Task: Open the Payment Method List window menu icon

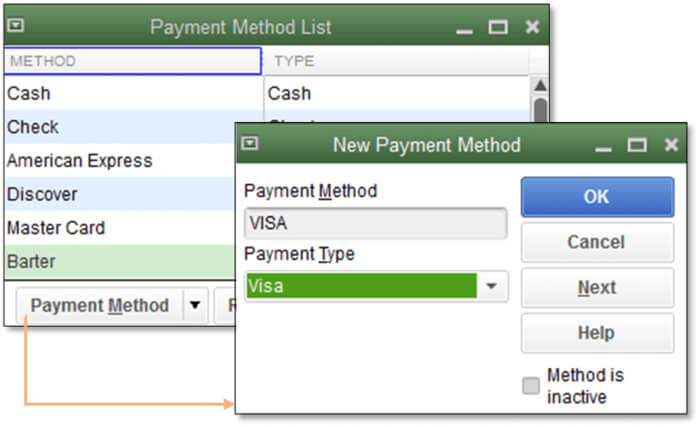Action: [16, 25]
